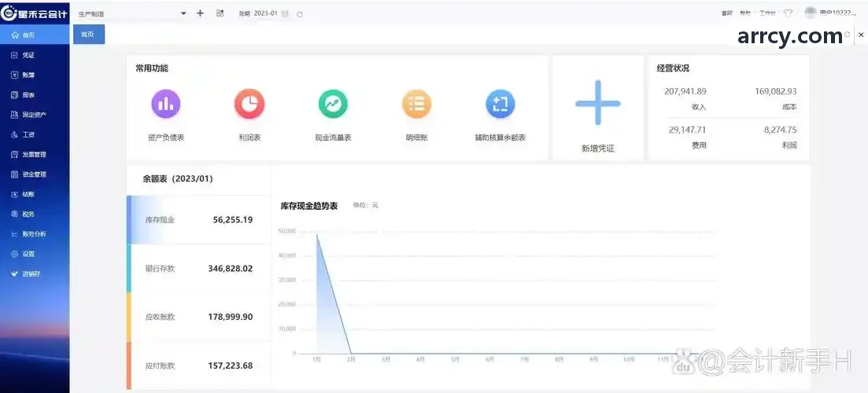Click the 星禾云会计 logo

[35, 14]
